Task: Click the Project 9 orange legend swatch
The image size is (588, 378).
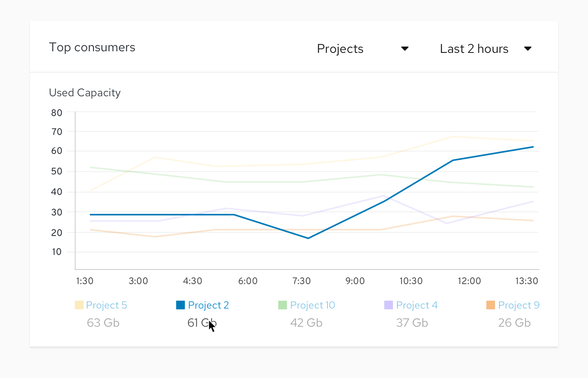Action: click(491, 305)
